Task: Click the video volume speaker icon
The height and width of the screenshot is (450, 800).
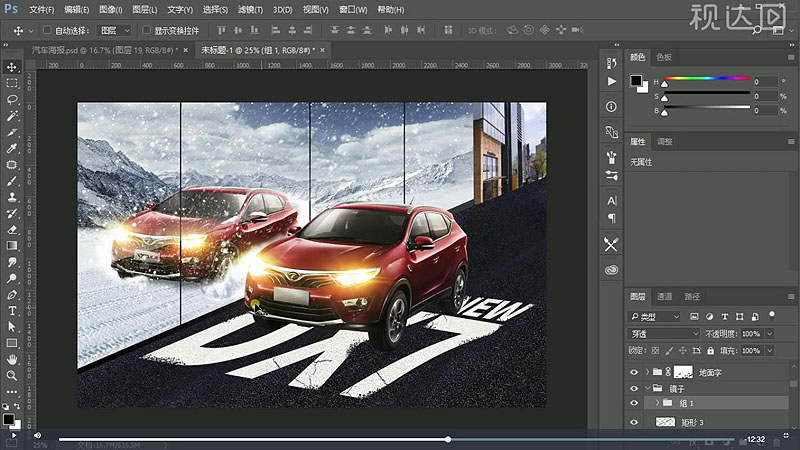Action: click(37, 436)
